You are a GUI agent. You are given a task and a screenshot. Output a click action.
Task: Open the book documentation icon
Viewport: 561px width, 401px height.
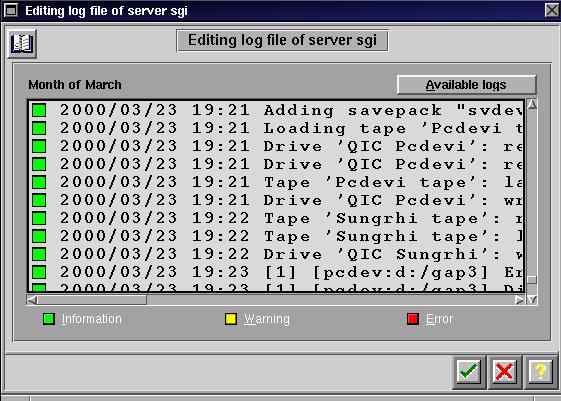point(22,44)
